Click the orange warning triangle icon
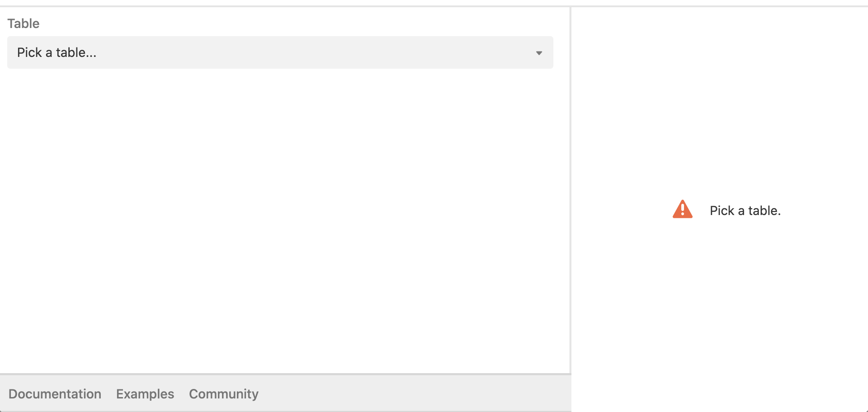 point(682,209)
